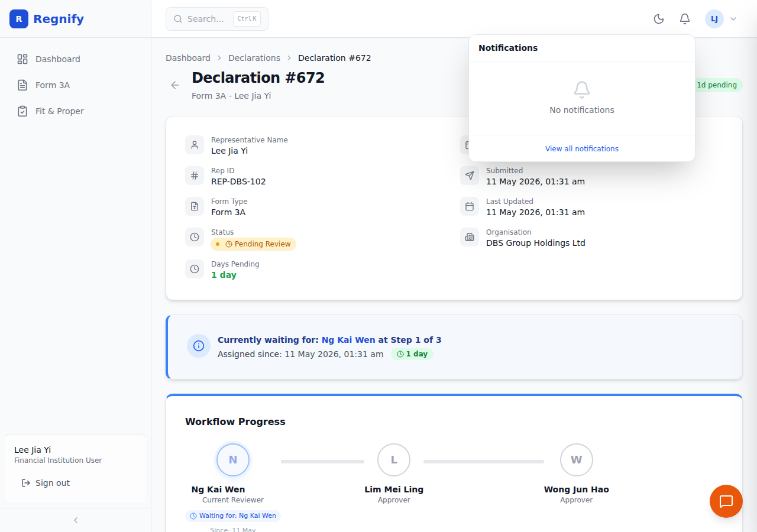Click the Submitted paper plane icon

point(470,176)
